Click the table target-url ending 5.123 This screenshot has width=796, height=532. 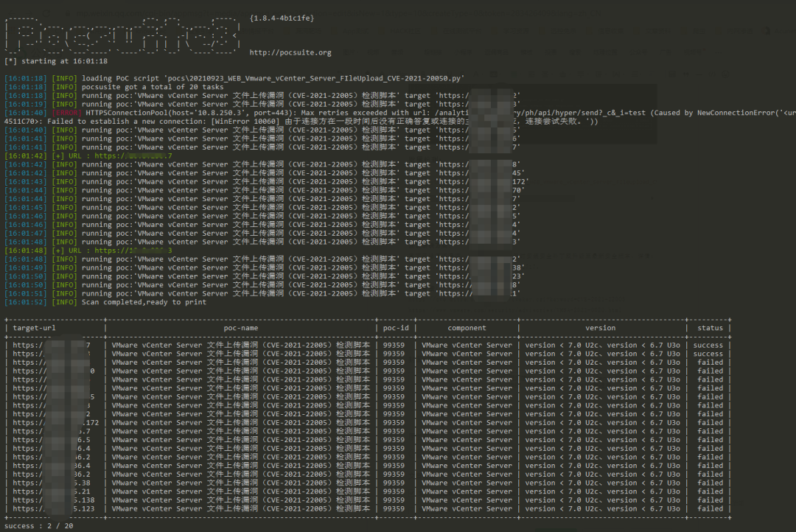(54, 509)
